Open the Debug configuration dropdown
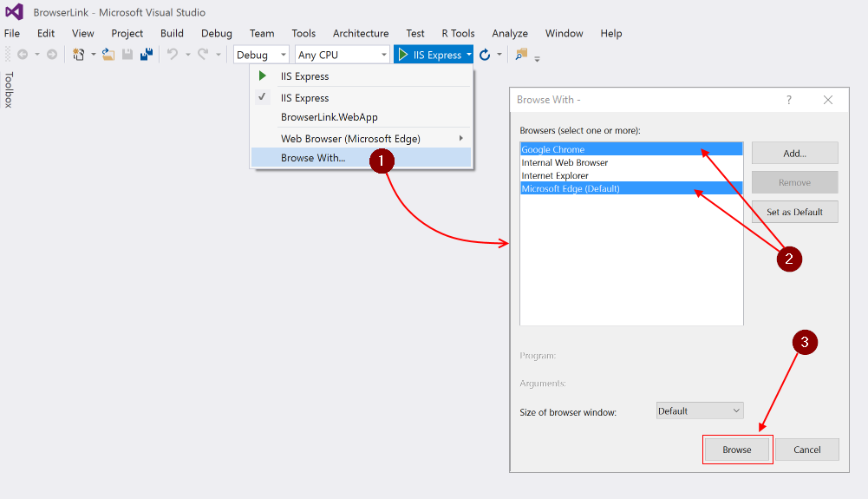868x499 pixels. 261,55
